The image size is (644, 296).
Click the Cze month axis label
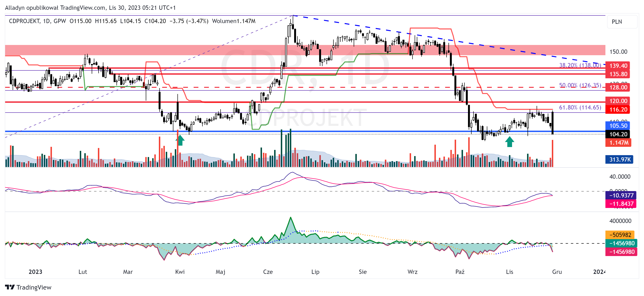click(x=268, y=272)
